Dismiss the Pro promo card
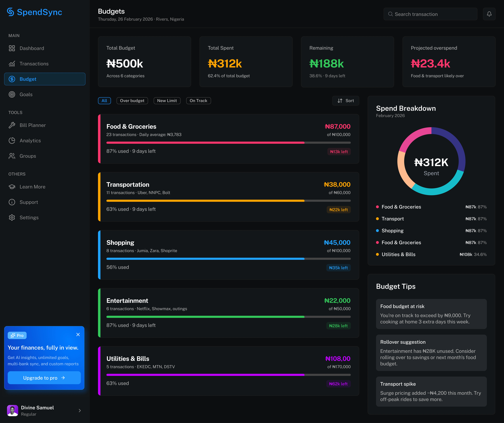This screenshot has height=423, width=504. pyautogui.click(x=78, y=335)
